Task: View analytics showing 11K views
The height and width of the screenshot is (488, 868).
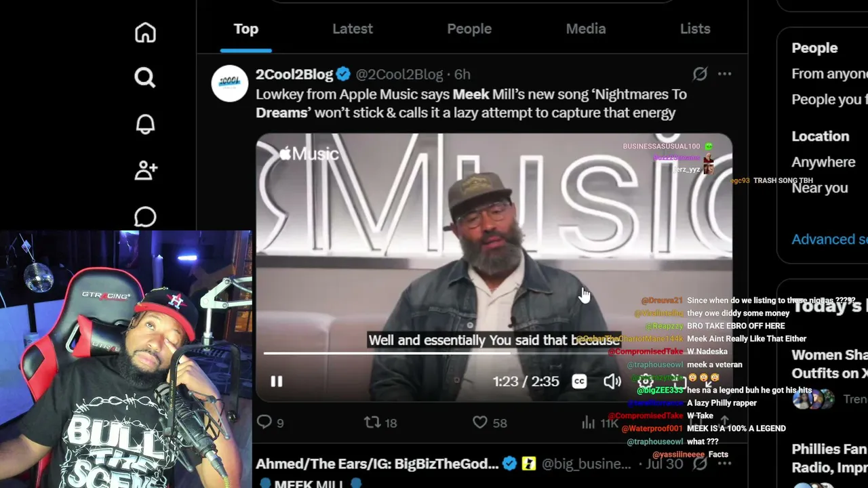Action: (x=600, y=422)
